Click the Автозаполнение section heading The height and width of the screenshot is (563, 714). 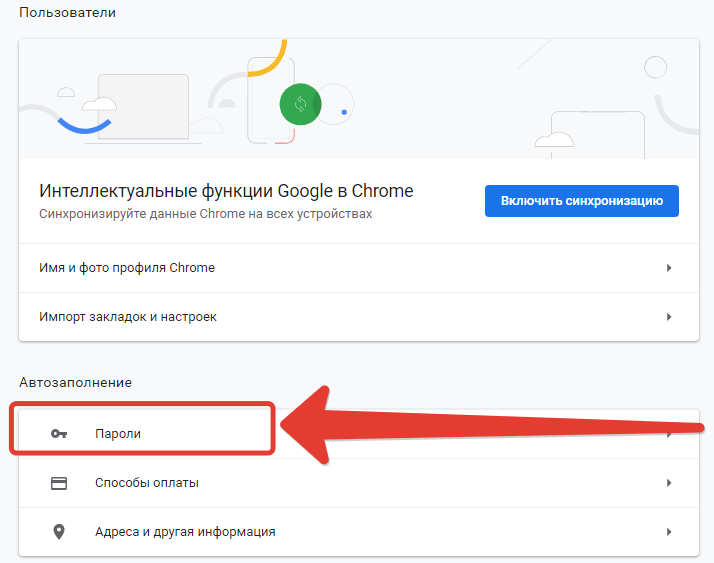76,382
